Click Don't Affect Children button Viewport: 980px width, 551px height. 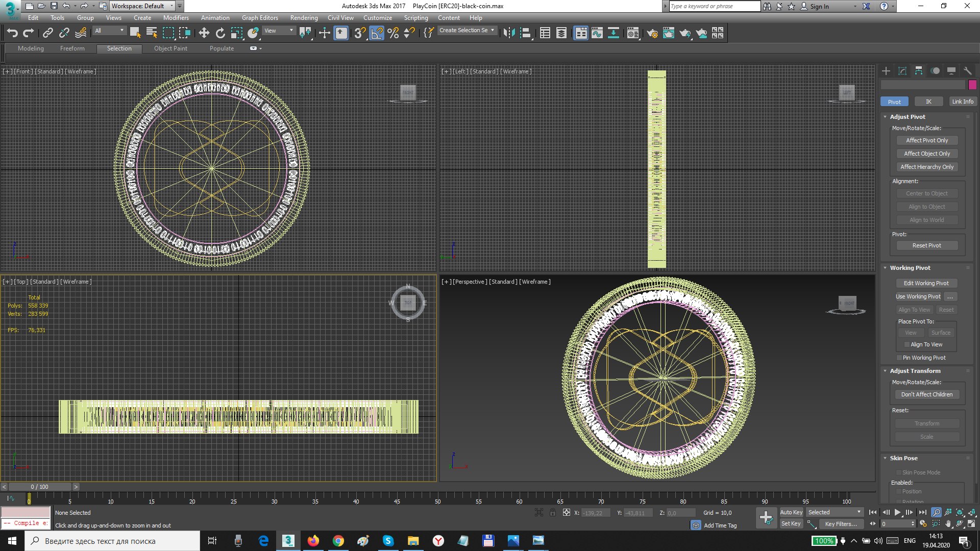927,394
